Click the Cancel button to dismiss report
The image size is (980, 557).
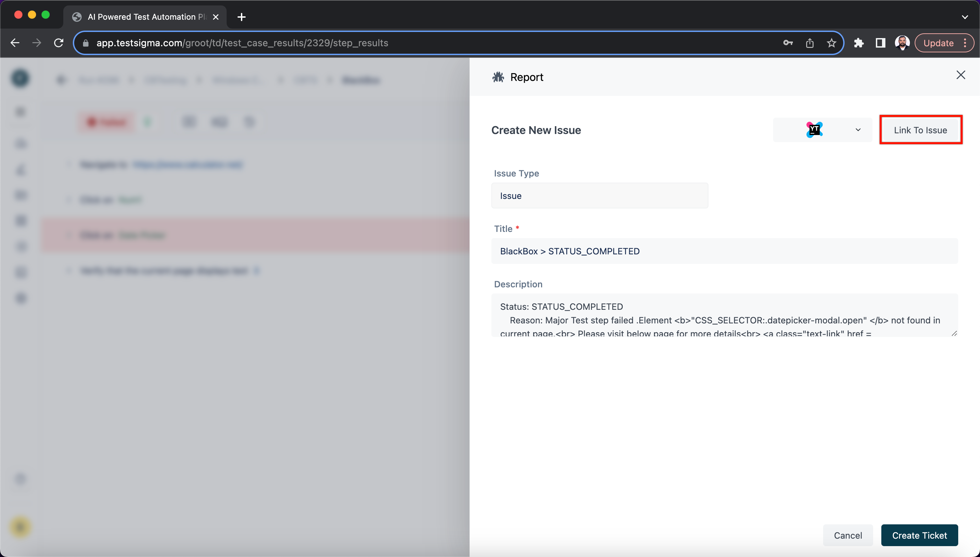click(848, 536)
